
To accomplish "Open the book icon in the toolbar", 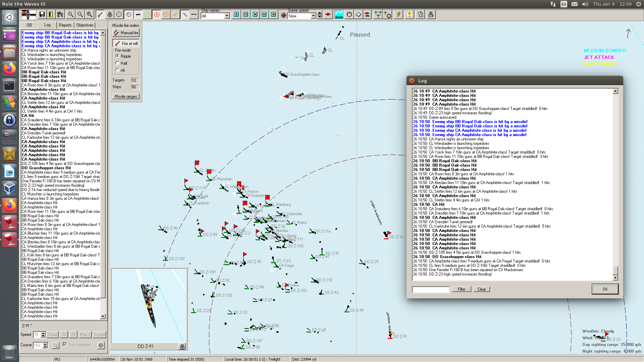I will pos(359,14).
